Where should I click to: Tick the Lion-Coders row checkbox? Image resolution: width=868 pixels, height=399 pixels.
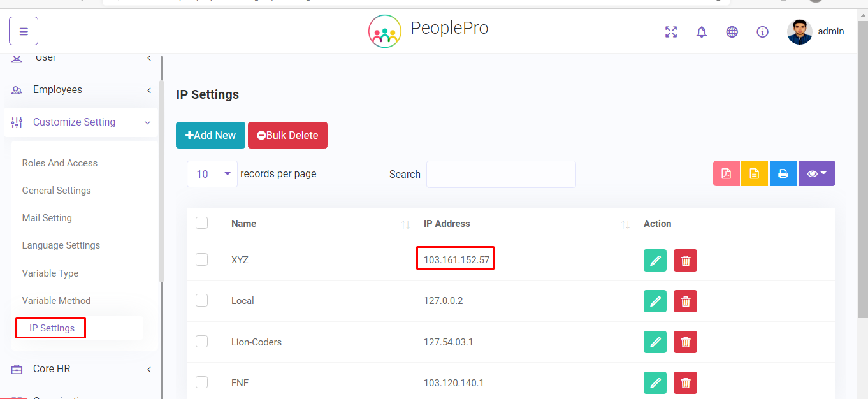click(x=202, y=342)
